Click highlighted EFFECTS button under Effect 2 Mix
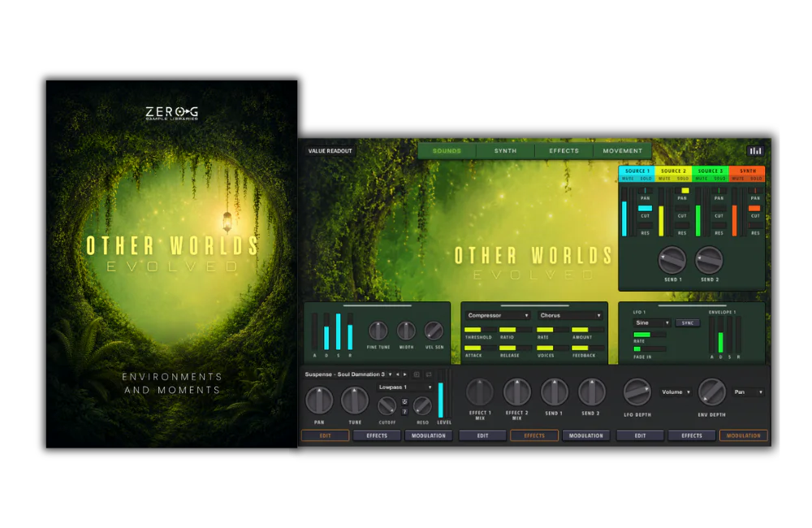Viewport: 812px width, 528px height. click(534, 435)
